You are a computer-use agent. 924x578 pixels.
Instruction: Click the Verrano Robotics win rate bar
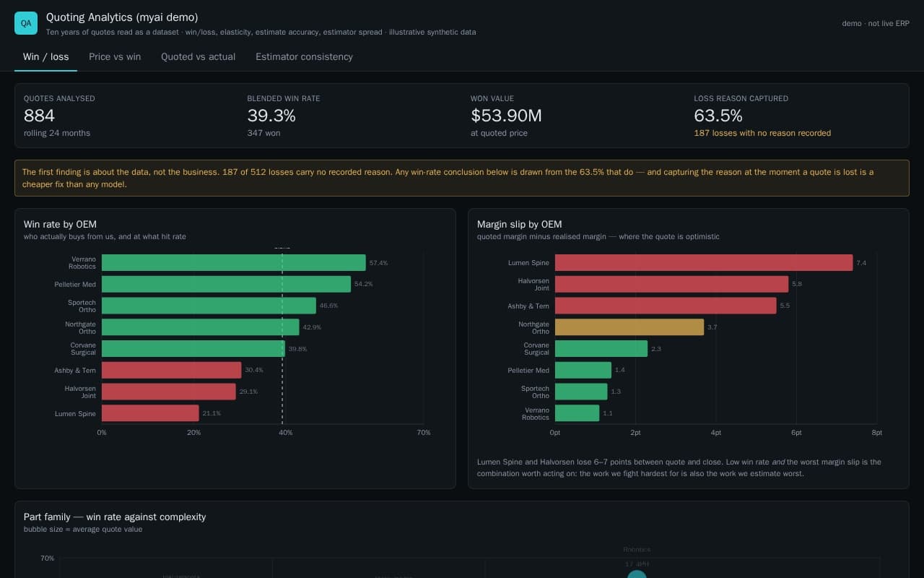point(234,262)
